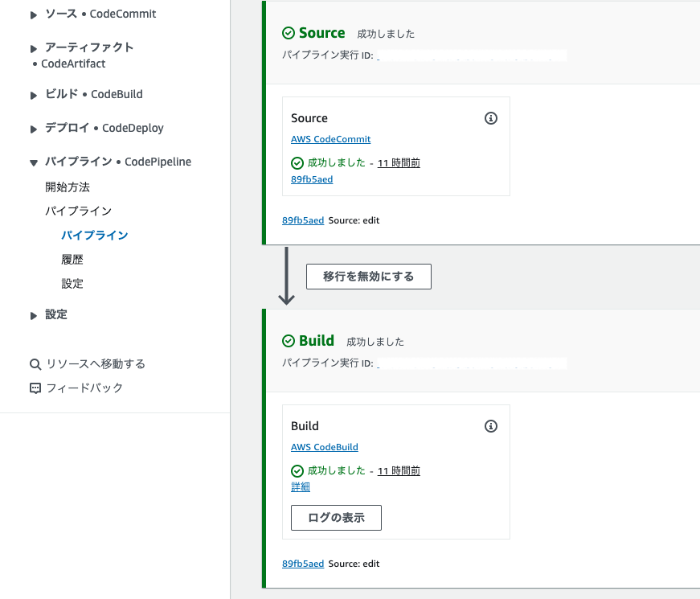Click the info icon on the Source action card
The image size is (700, 599).
[x=491, y=117]
